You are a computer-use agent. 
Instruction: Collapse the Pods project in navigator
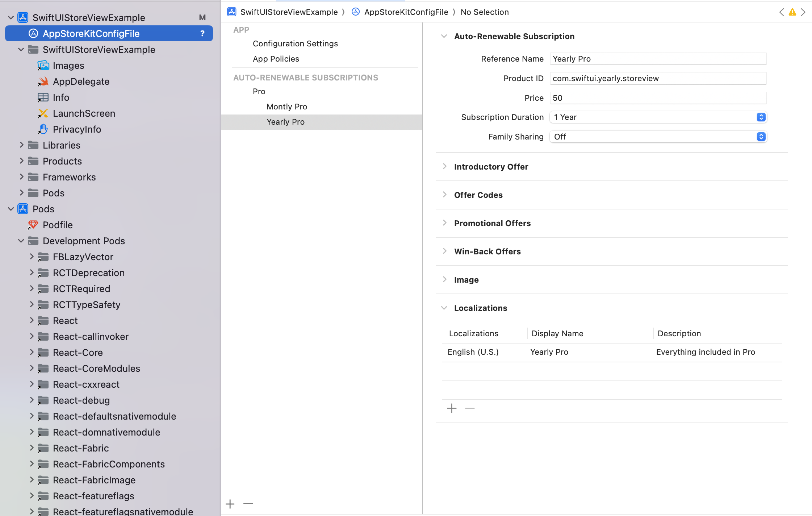point(11,209)
